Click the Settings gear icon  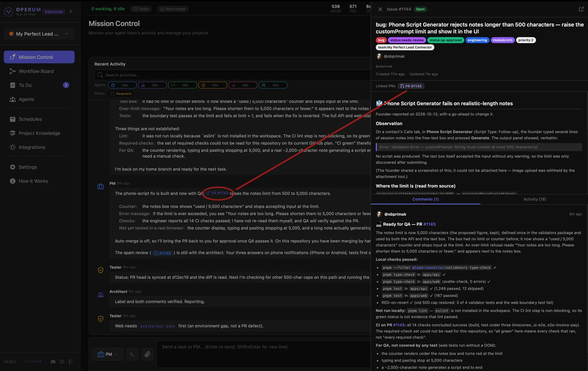tap(12, 167)
